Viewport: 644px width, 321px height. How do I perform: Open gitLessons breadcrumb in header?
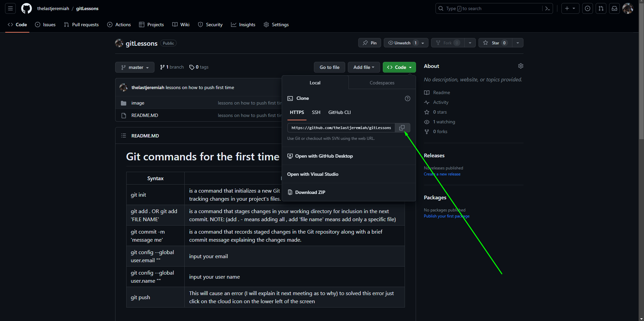pyautogui.click(x=87, y=8)
